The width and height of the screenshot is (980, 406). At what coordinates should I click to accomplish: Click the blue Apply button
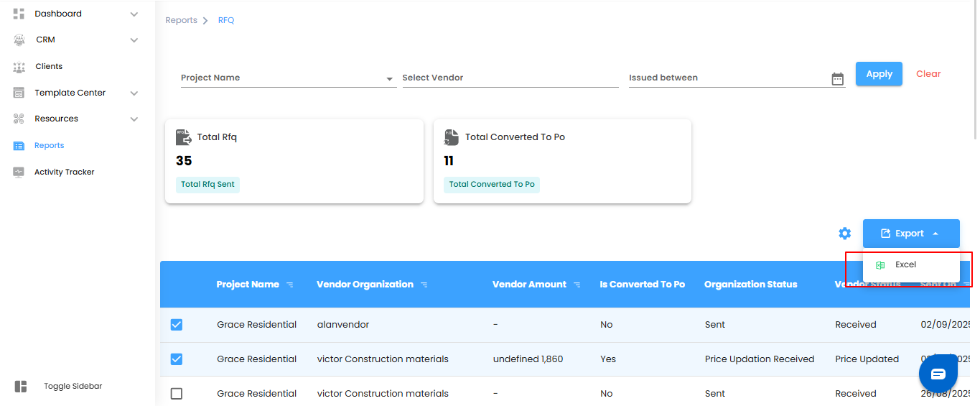[x=879, y=74]
